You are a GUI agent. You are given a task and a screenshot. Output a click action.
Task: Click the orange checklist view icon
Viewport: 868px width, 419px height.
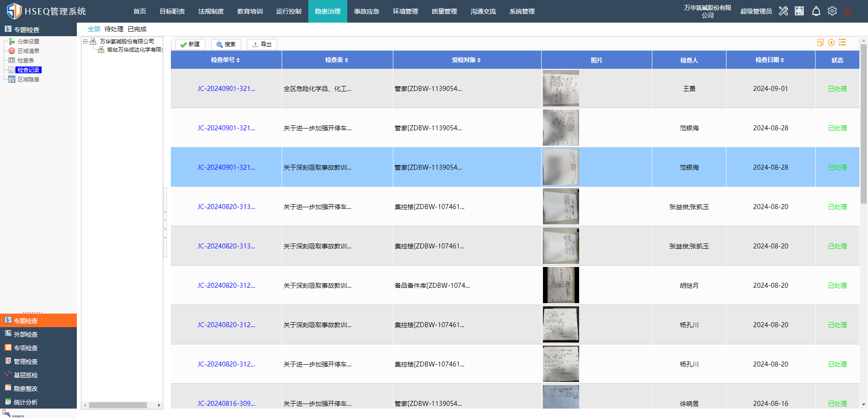(843, 43)
